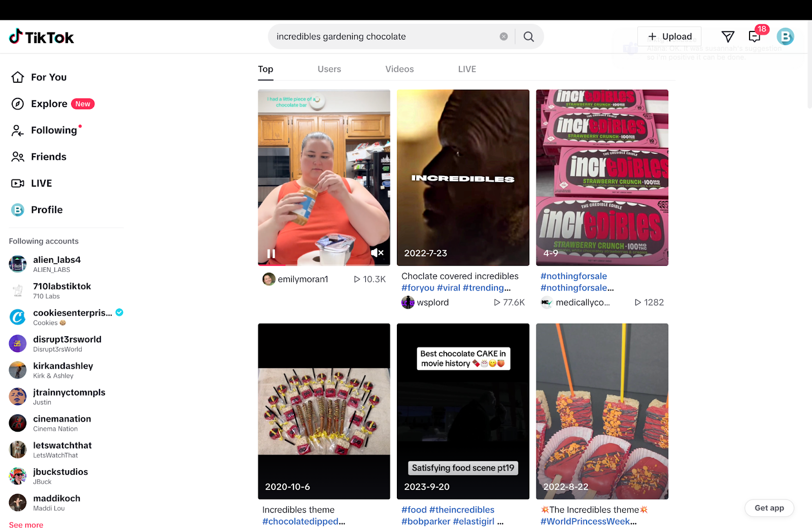
Task: Clear the search field text
Action: click(x=503, y=37)
